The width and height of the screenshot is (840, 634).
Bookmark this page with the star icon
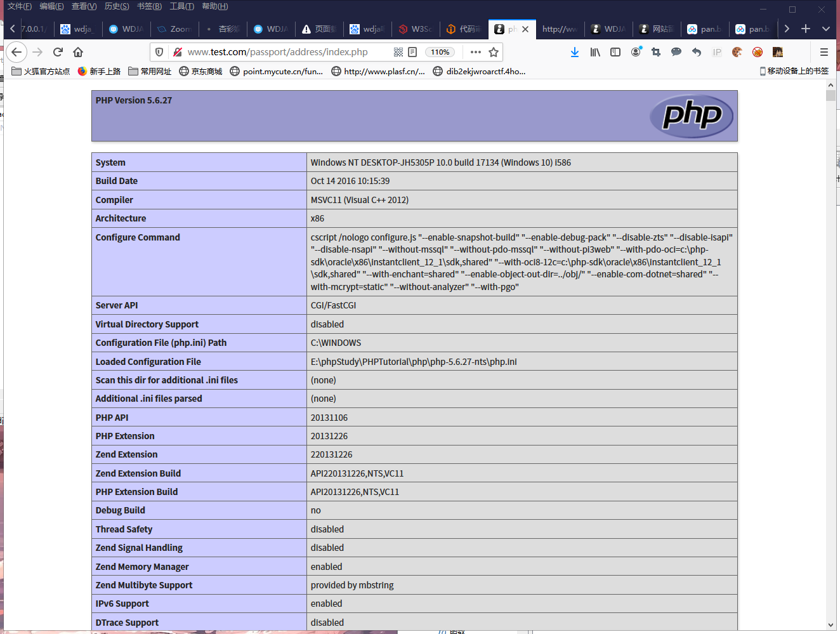[494, 52]
